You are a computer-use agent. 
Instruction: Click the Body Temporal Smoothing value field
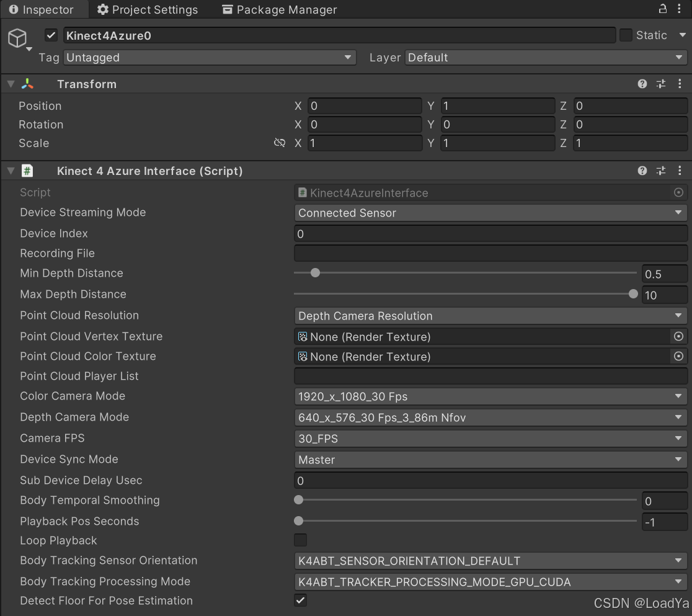click(x=665, y=501)
